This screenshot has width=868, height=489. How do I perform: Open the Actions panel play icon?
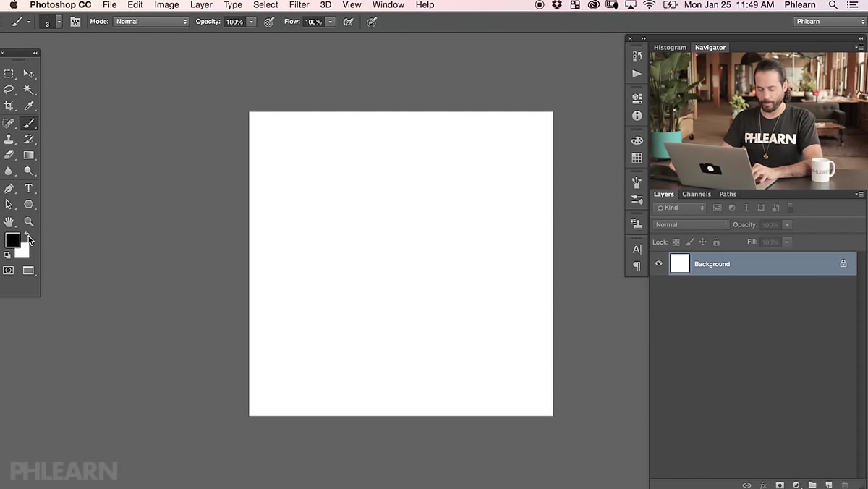637,74
